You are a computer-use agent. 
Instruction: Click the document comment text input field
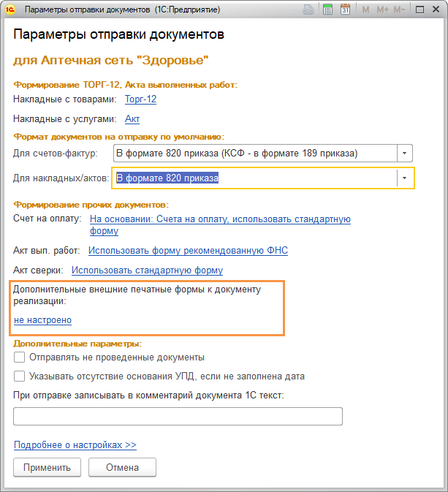(x=178, y=417)
